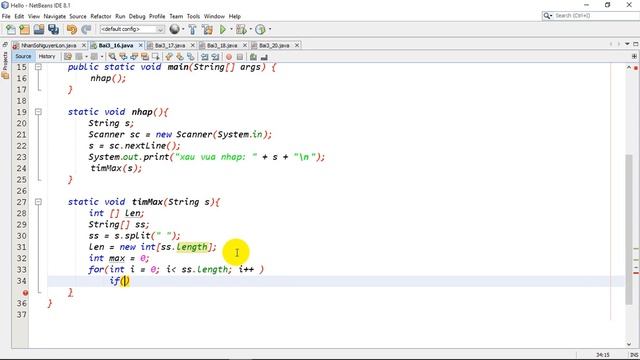This screenshot has height=360, width=640.
Task: Open the Edit menu
Action: 19,16
